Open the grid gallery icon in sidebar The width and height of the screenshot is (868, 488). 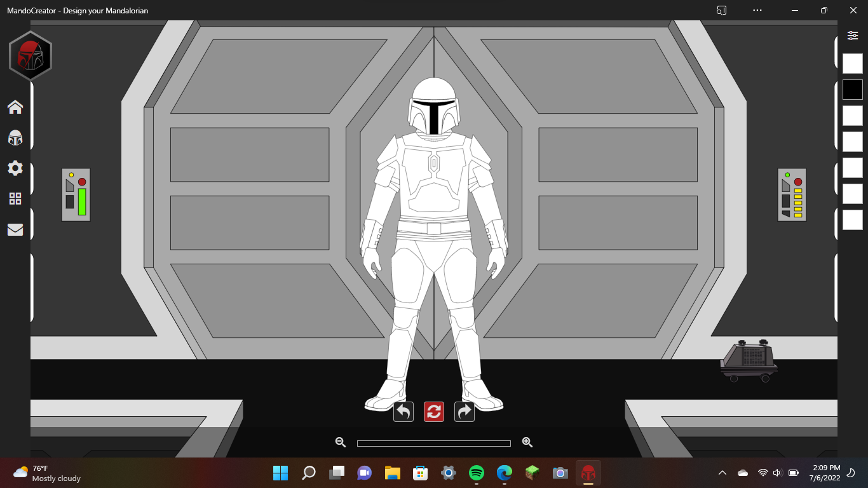[x=15, y=199]
